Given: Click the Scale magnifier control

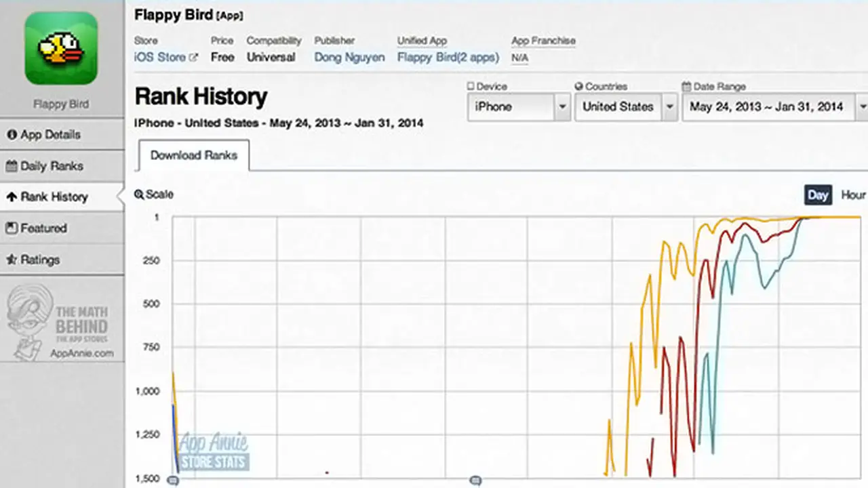Looking at the screenshot, I should 154,195.
